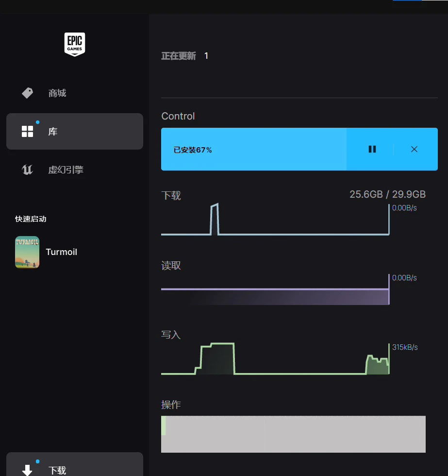Viewport: 448px width, 476px height.
Task: Click the 下载 speed graph
Action: click(x=275, y=219)
